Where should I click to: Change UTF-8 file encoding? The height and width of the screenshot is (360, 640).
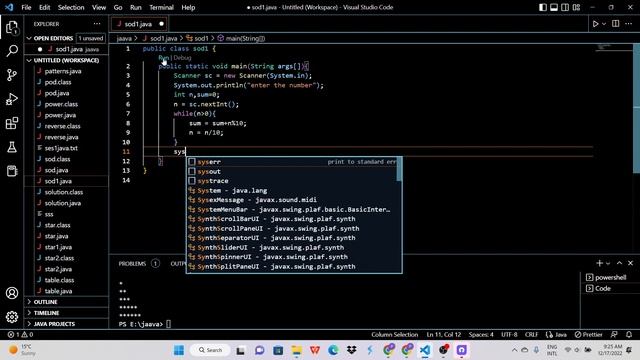509,334
